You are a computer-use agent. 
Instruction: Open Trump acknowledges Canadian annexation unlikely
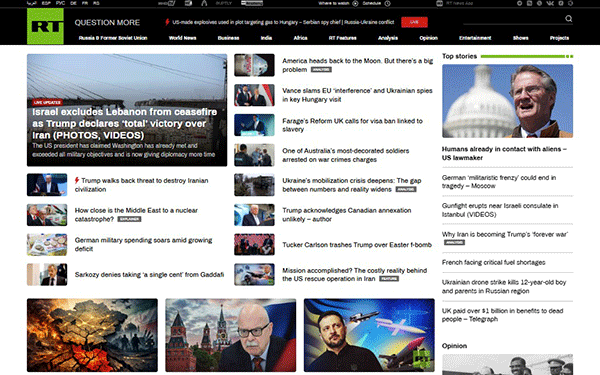[x=347, y=215]
